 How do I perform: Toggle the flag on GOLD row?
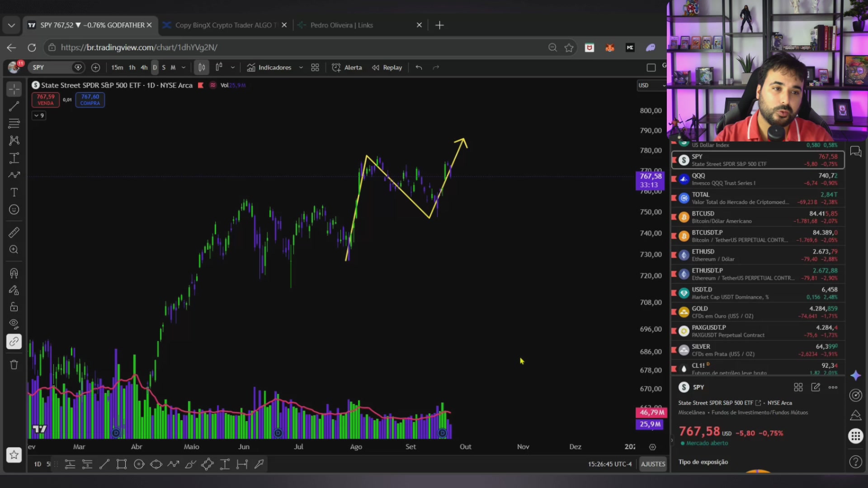(x=674, y=312)
